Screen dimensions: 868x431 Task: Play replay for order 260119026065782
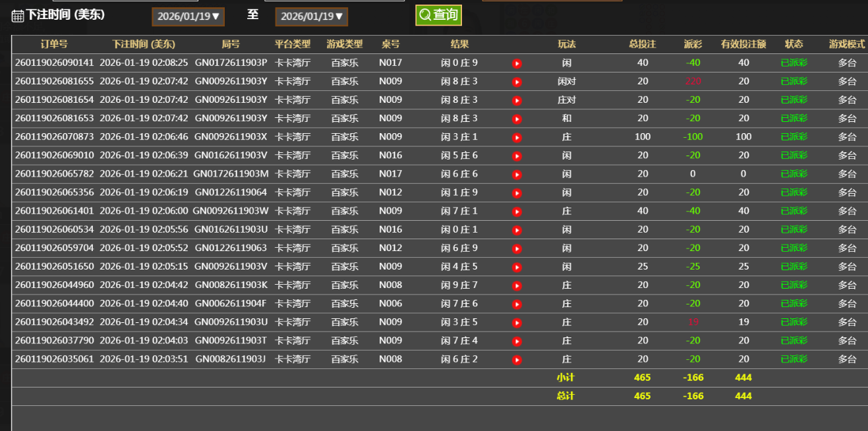517,175
